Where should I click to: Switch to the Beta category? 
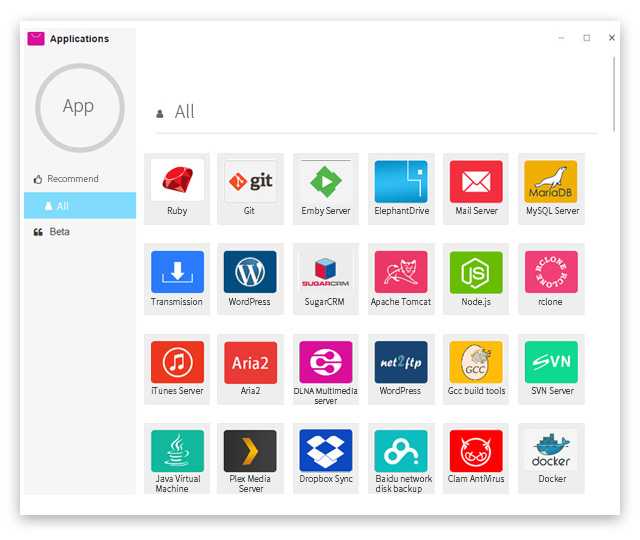(59, 232)
